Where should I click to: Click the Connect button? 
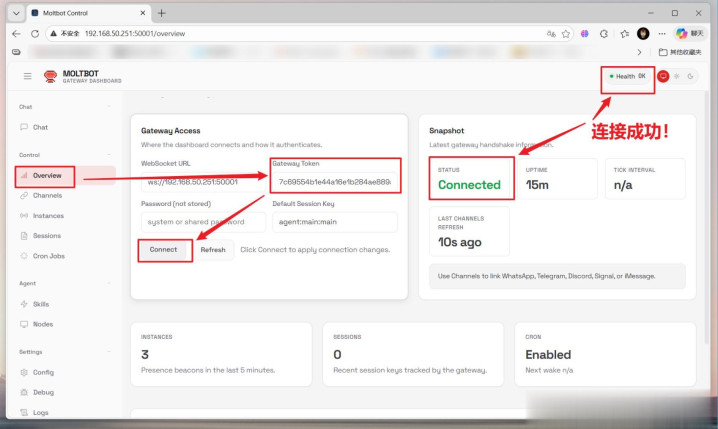(163, 250)
